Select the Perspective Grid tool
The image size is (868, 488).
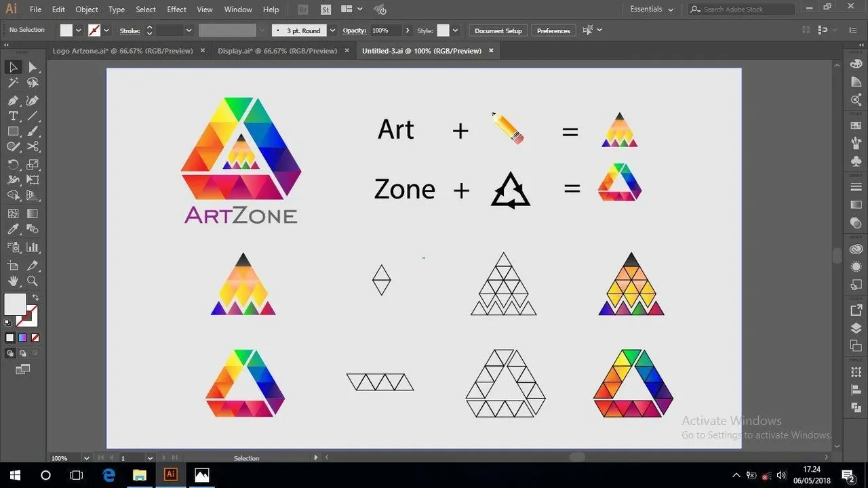(x=33, y=196)
